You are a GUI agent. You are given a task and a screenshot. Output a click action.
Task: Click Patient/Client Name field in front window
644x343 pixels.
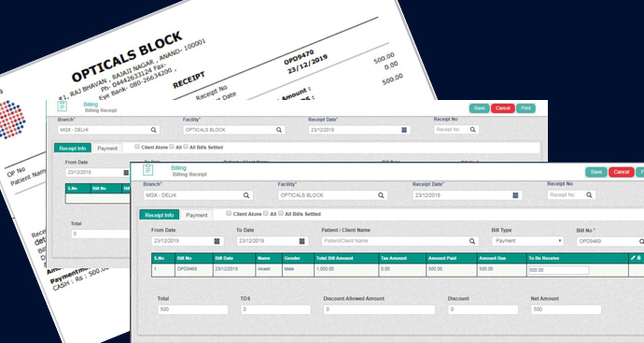click(400, 241)
